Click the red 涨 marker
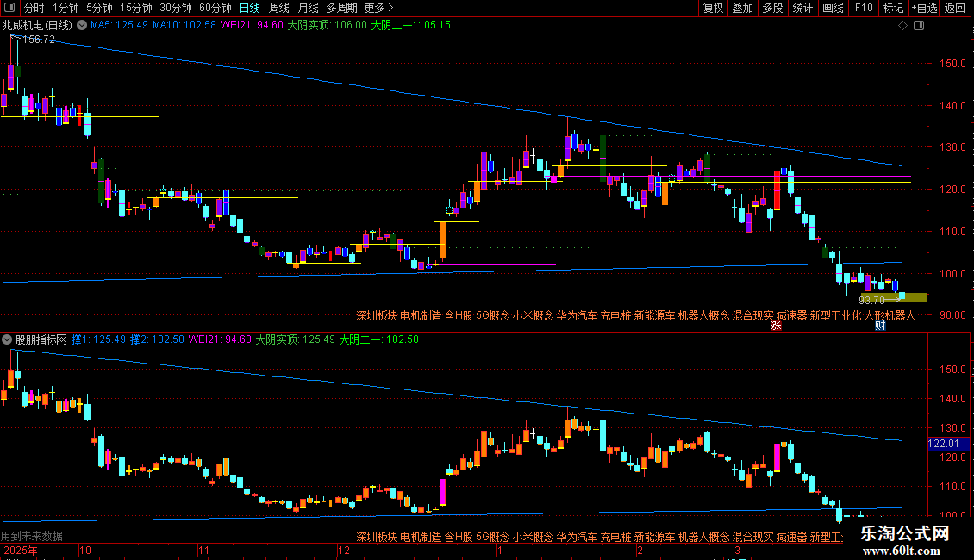 [776, 326]
